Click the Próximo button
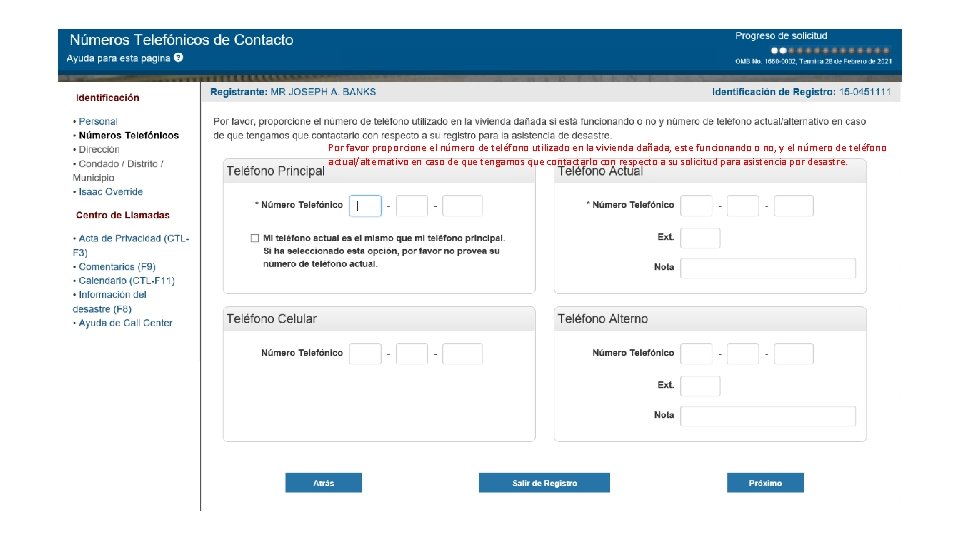This screenshot has height=540, width=960. 765,483
